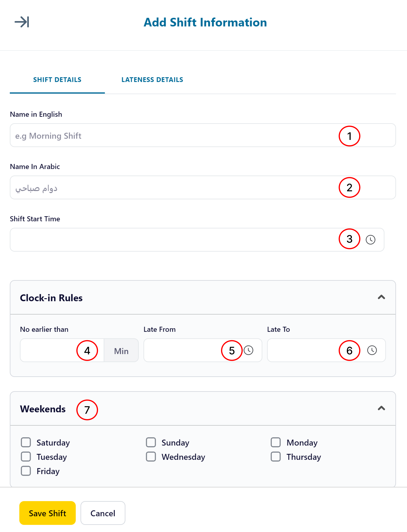Image resolution: width=407 pixels, height=532 pixels.
Task: Check the Saturday weekend checkbox
Action: pos(26,442)
